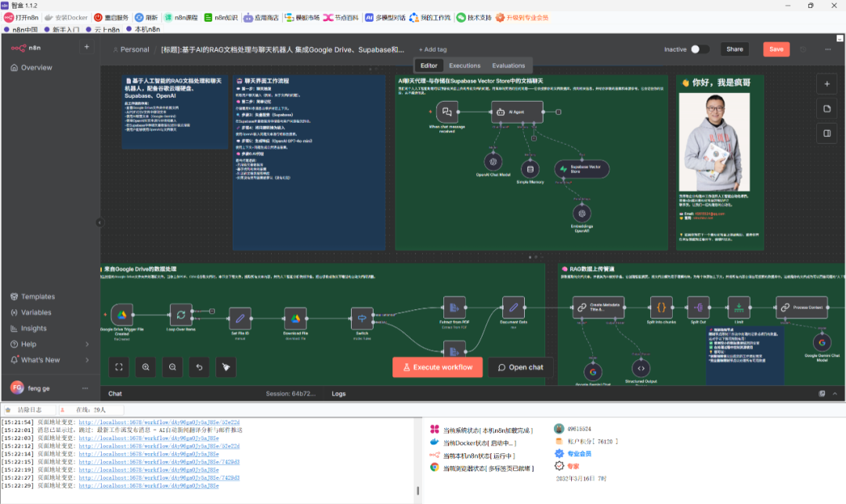The image size is (846, 504).
Task: Switch to the 本机n8n browser tab
Action: point(143,29)
